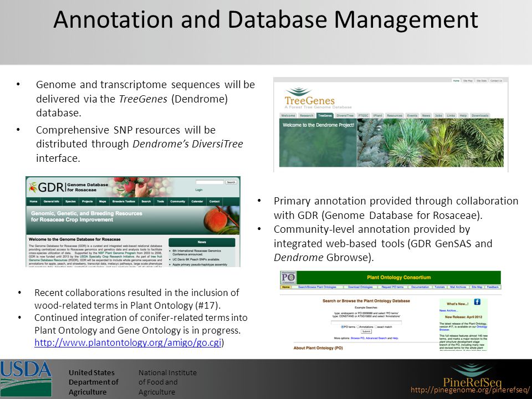Open Download Ontologies menu item

point(360,287)
